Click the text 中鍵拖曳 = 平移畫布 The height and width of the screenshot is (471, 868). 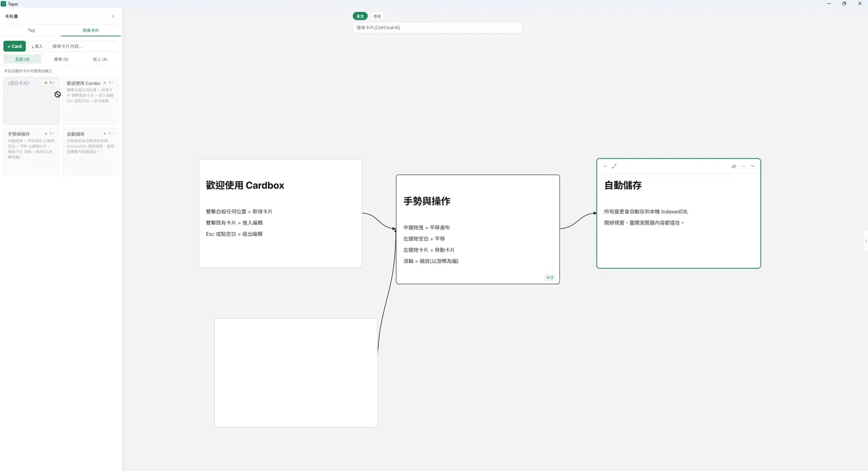(x=426, y=228)
